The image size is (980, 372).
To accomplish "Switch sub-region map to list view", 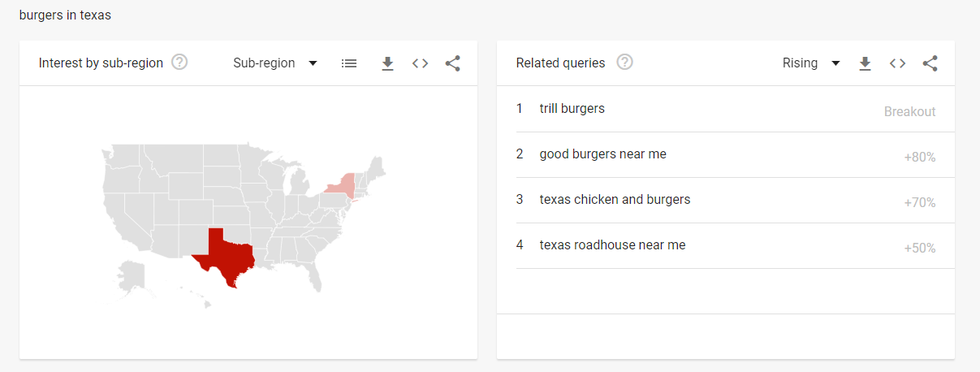I will coord(349,63).
